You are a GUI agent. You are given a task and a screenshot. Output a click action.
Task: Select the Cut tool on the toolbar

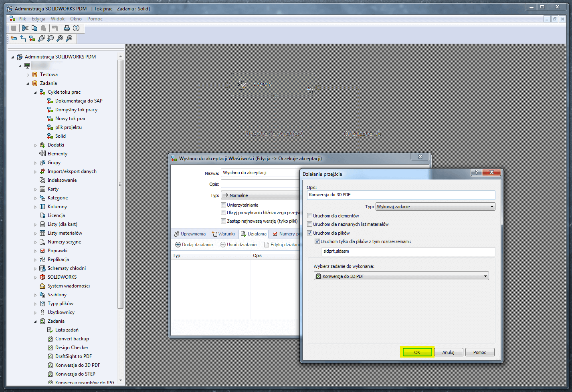coord(25,28)
